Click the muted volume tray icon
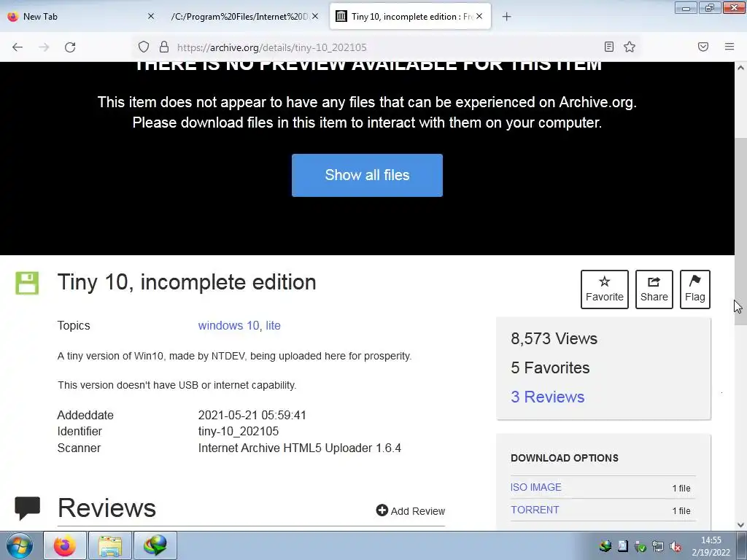This screenshot has width=747, height=560. (675, 546)
